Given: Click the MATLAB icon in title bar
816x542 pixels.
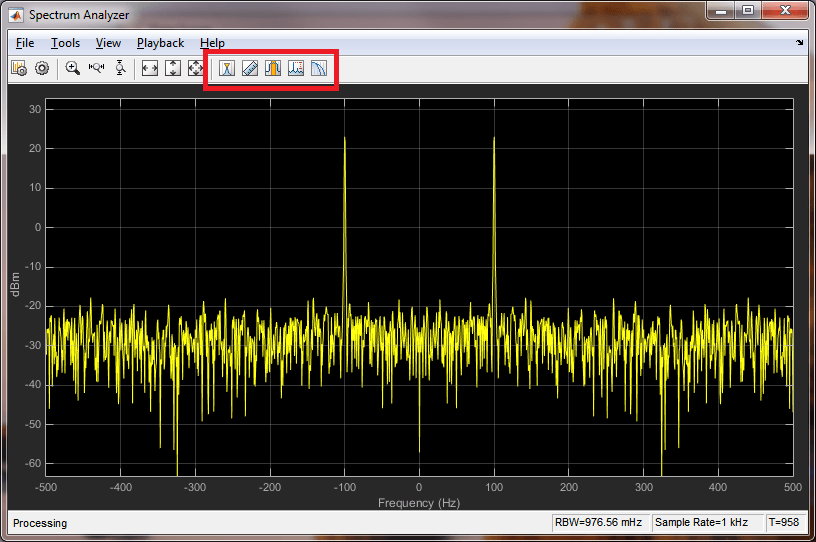Looking at the screenshot, I should [x=16, y=15].
